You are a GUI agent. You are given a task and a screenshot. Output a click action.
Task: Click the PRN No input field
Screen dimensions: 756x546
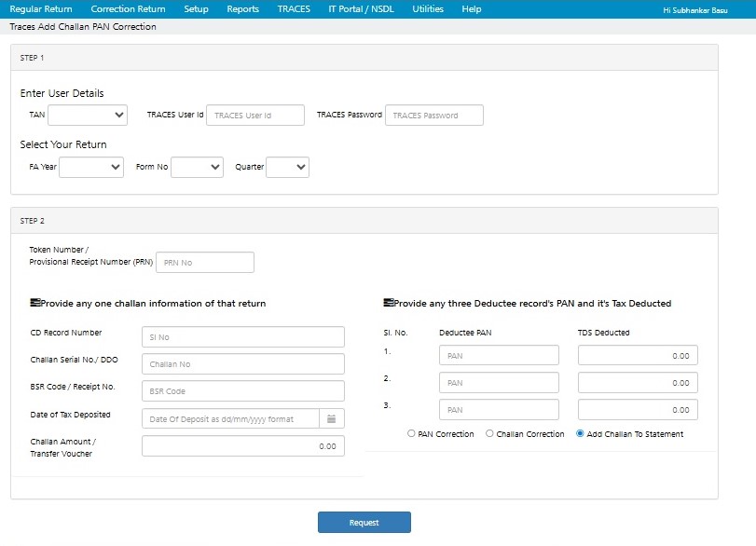[x=205, y=263]
